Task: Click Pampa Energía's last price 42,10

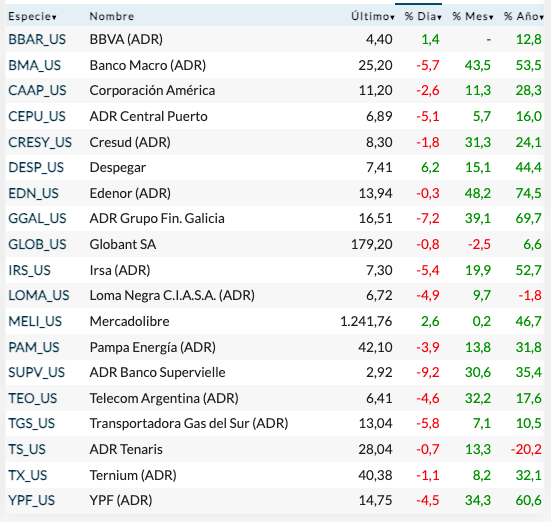Action: [375, 347]
